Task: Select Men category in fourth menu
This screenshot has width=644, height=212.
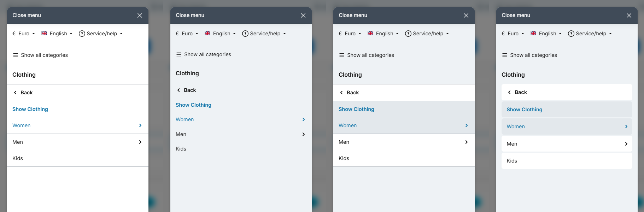Action: pos(567,144)
